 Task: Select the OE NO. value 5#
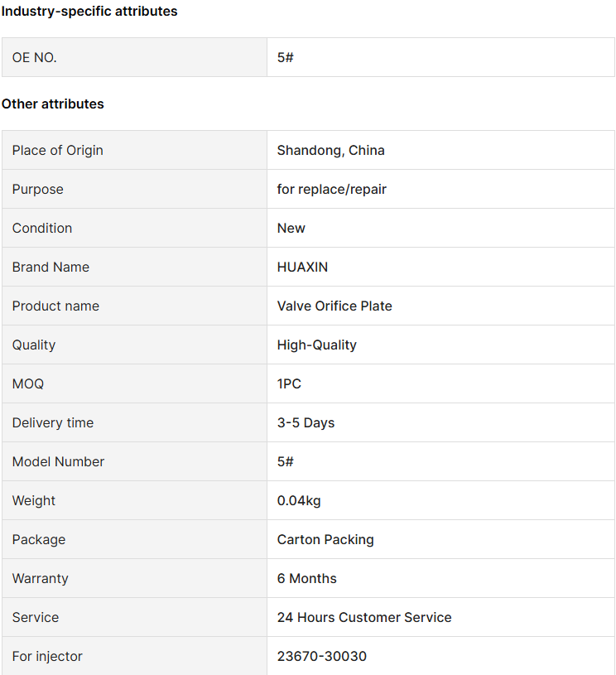click(285, 57)
